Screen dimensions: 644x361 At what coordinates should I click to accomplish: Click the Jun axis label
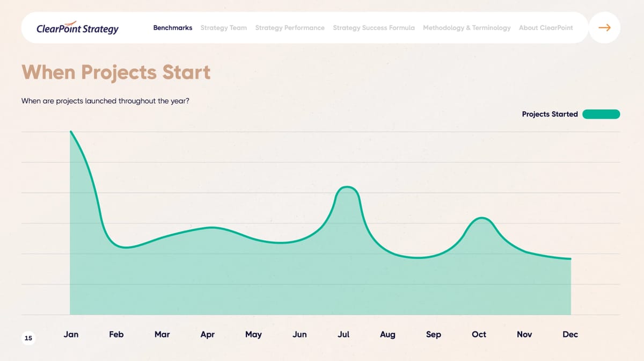[x=299, y=334]
